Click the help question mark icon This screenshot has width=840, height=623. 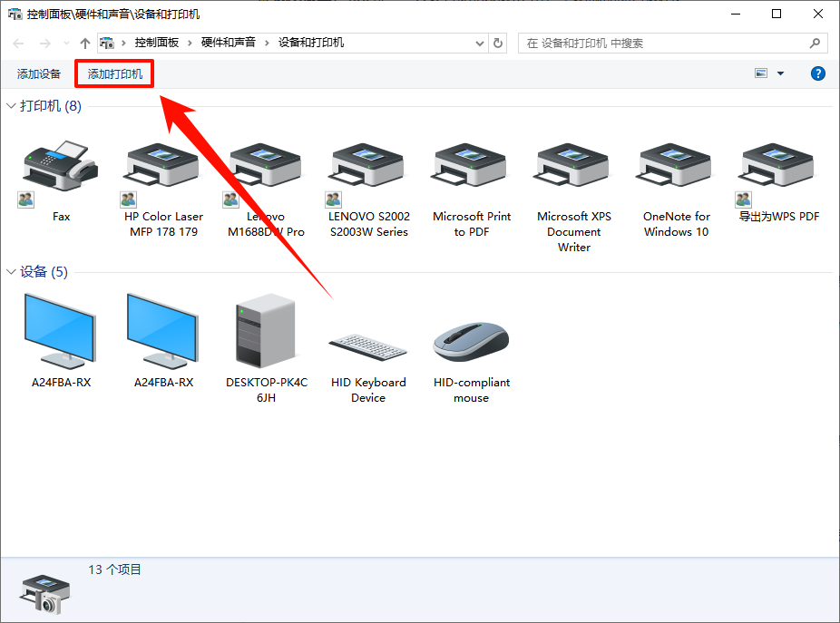point(818,73)
